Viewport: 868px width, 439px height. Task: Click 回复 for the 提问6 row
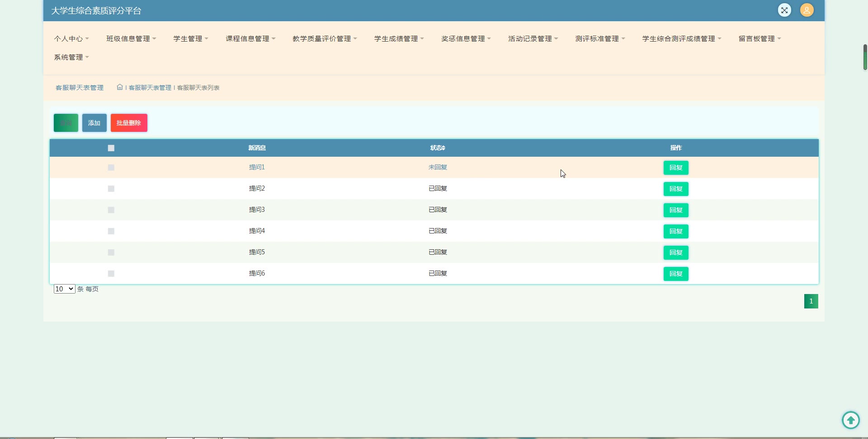[676, 274]
